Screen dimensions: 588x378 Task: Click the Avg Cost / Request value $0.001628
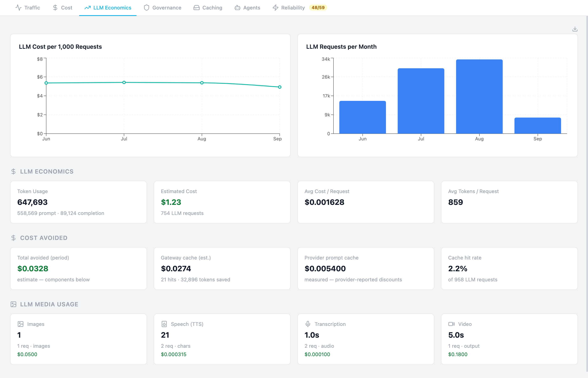tap(324, 202)
